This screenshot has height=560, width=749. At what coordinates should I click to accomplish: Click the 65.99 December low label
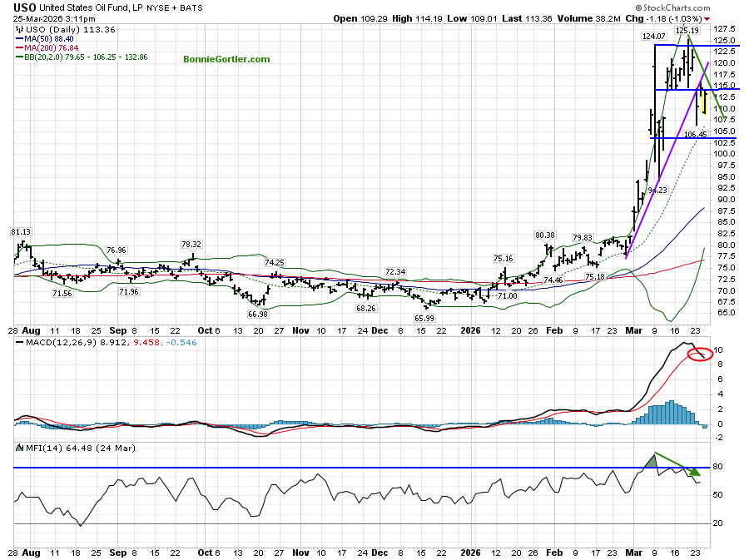(x=424, y=318)
